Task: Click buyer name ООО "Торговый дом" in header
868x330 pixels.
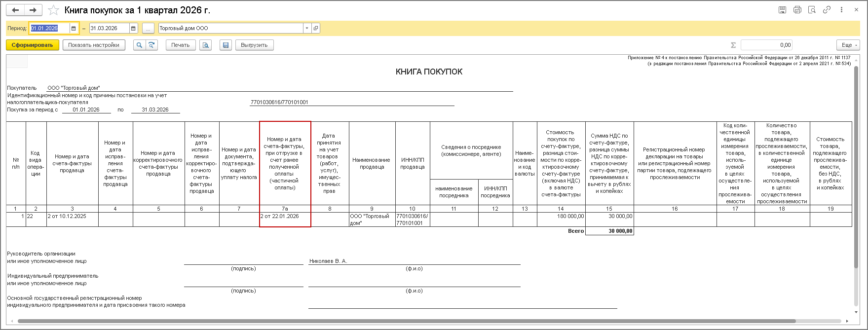Action: click(74, 88)
